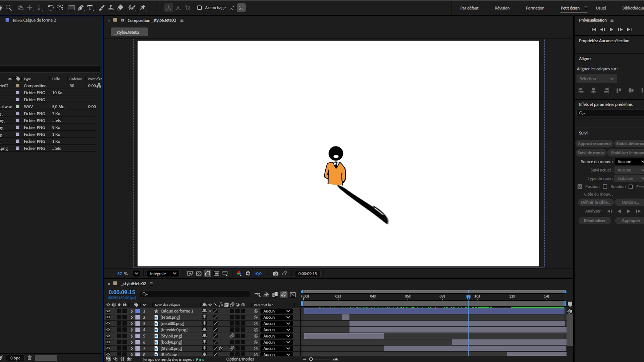This screenshot has width=644, height=362.
Task: Open the Aligner Sélection dropdown
Action: point(597,79)
